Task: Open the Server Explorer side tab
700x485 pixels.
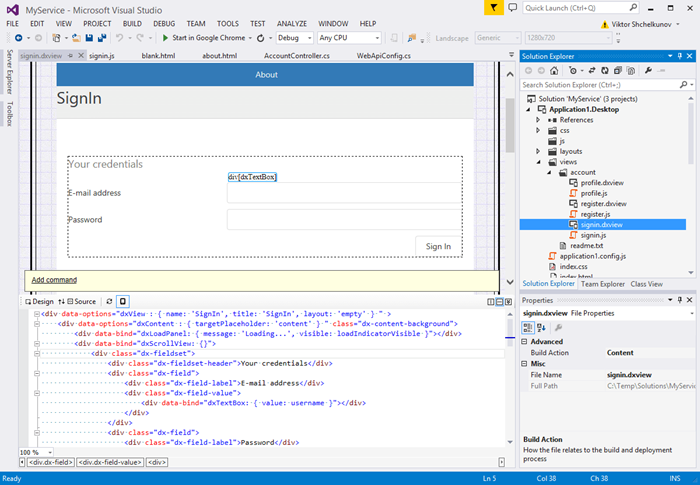Action: click(10, 71)
